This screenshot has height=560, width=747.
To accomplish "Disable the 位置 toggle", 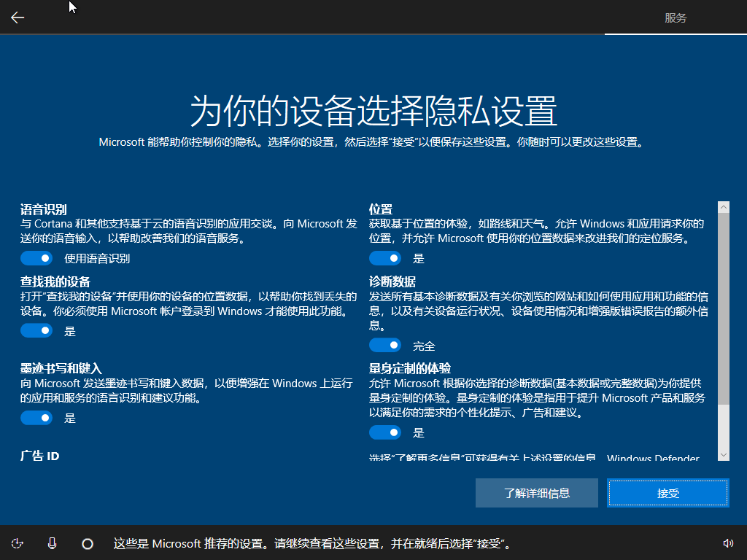I will (385, 258).
